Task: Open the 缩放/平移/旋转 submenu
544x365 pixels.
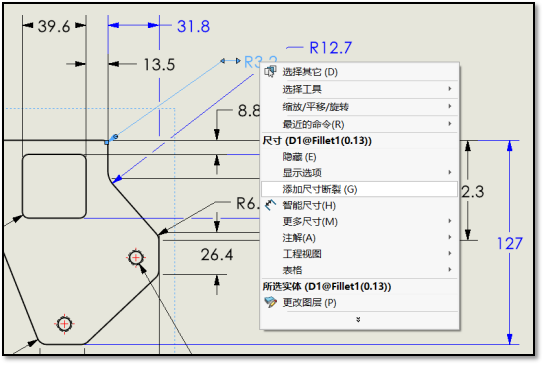Action: point(359,107)
